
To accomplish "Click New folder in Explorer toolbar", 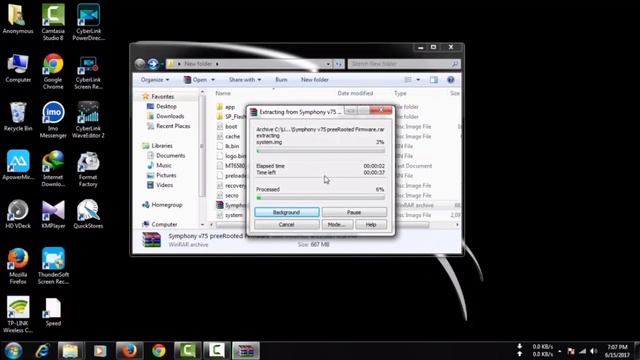I will coord(315,80).
